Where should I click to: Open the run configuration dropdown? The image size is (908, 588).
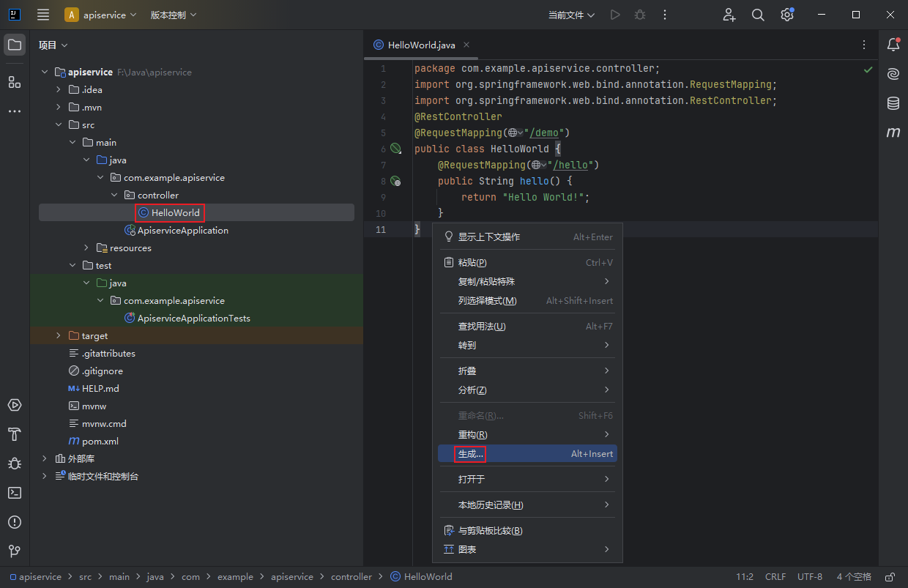(571, 15)
